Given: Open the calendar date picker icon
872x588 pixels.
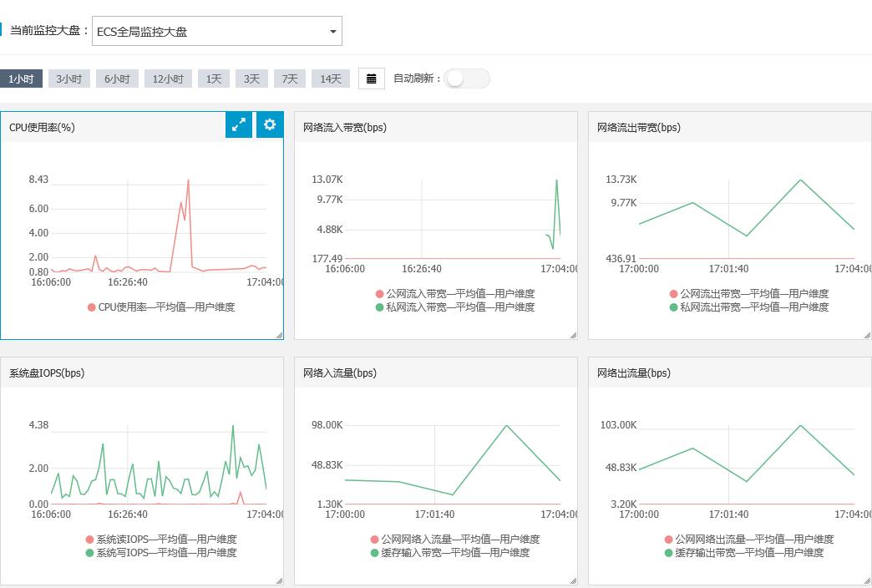Looking at the screenshot, I should point(372,79).
